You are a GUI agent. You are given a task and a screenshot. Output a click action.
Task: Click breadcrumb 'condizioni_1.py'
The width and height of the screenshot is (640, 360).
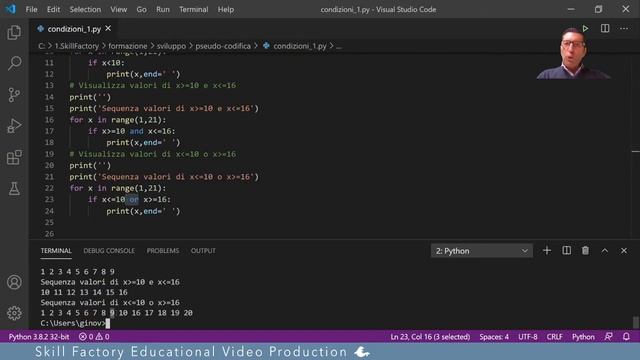click(300, 46)
